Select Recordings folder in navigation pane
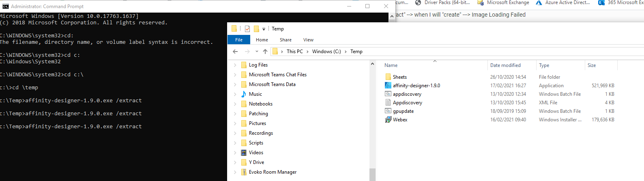 click(261, 133)
